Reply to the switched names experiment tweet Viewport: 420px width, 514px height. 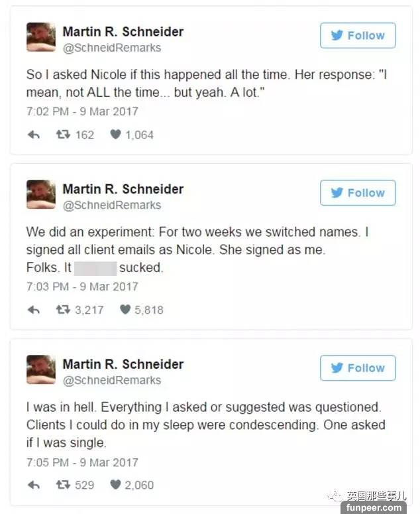(x=33, y=310)
